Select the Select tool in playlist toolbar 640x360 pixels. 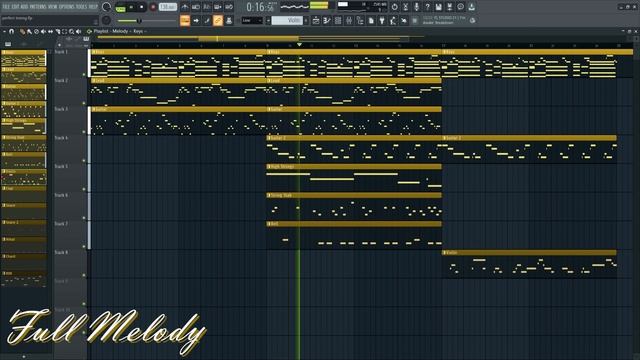(64, 31)
